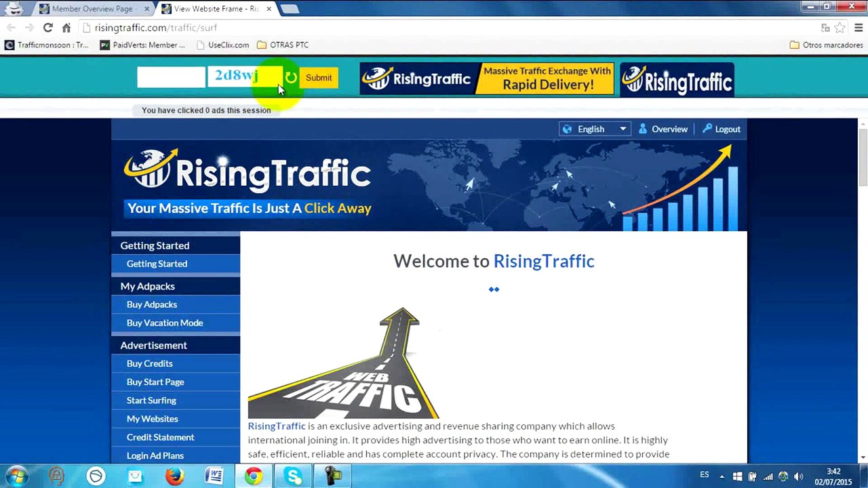This screenshot has height=488, width=868.
Task: Open the camcorder recorder app in taskbar
Action: click(x=333, y=476)
